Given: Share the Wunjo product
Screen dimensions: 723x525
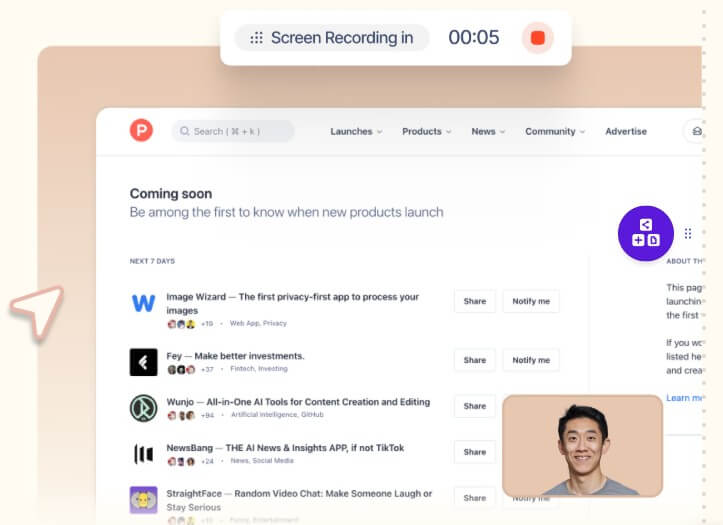Looking at the screenshot, I should click(x=474, y=406).
